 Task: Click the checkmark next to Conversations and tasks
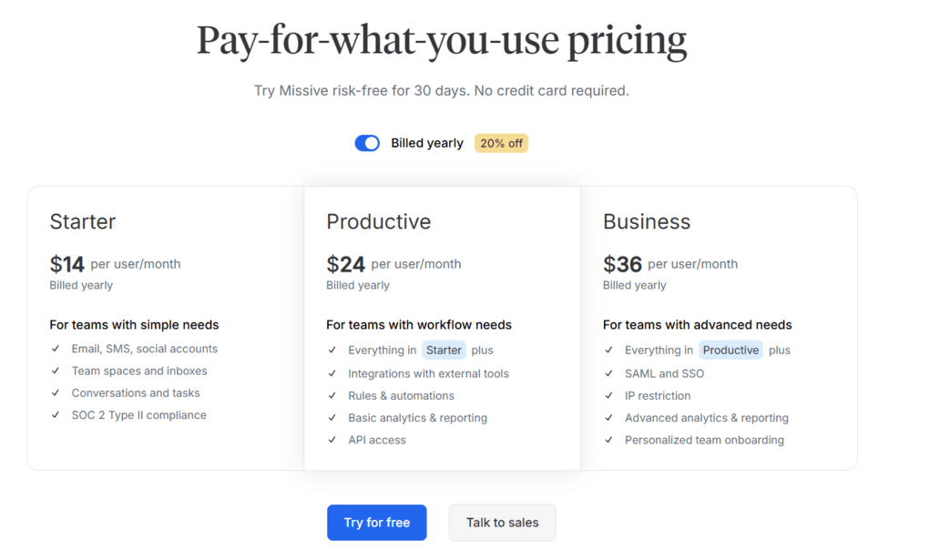click(55, 392)
